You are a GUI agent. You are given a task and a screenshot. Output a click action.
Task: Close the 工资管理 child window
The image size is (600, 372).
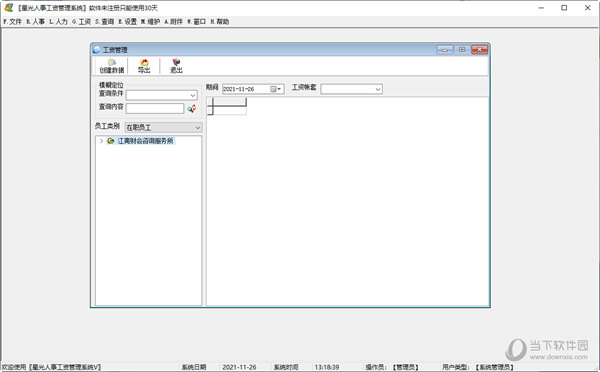[x=479, y=50]
